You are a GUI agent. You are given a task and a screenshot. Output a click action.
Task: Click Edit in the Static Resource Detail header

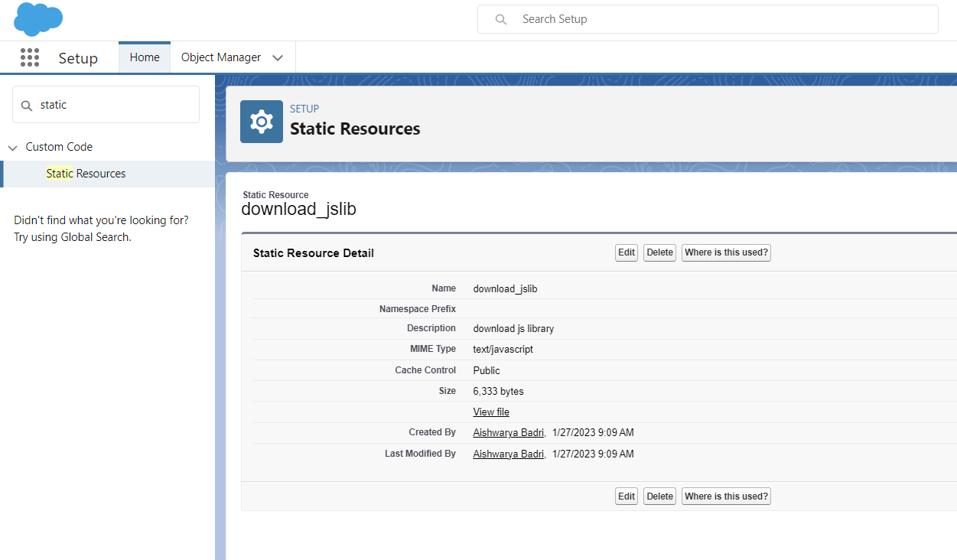pos(626,252)
